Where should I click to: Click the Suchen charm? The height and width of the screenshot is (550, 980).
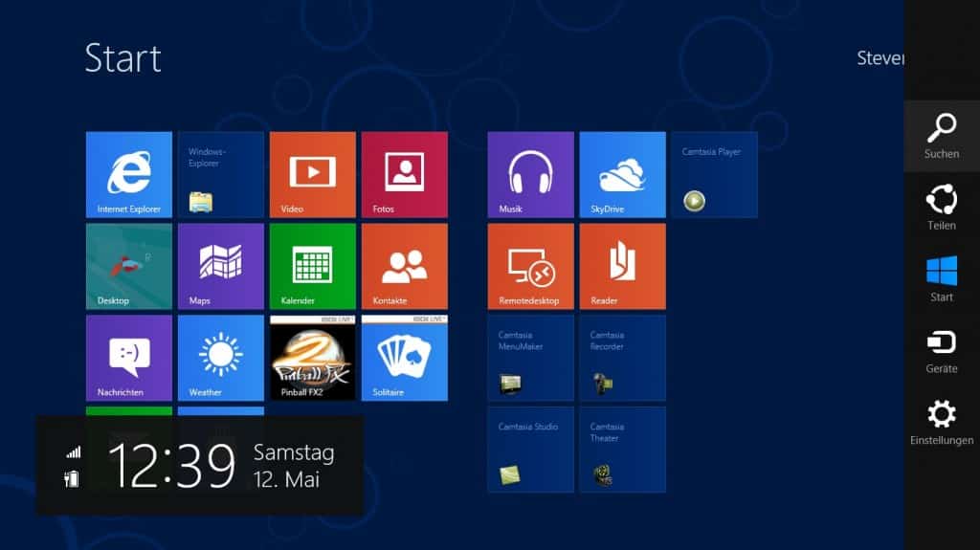pos(942,136)
